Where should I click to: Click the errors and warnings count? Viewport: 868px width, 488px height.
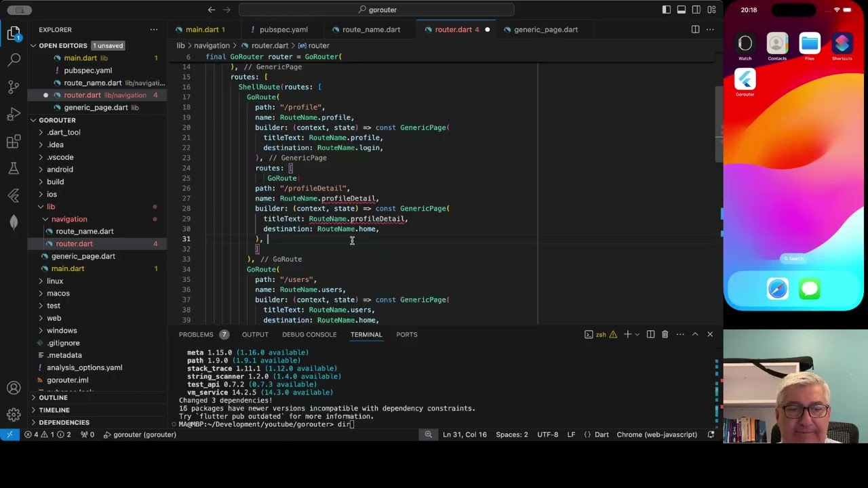pos(49,434)
